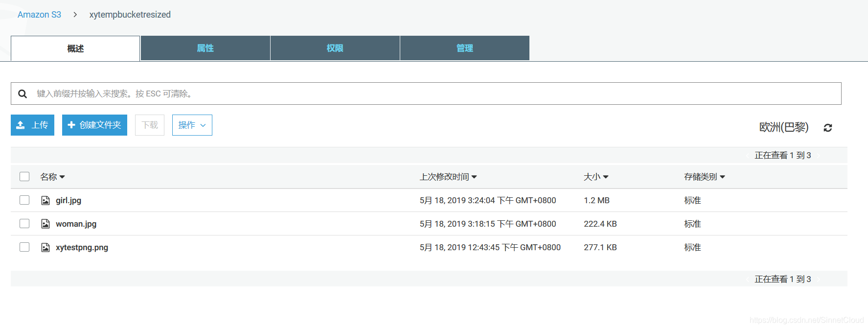This screenshot has height=329, width=868.
Task: Switch to the 权限 tab
Action: 335,48
